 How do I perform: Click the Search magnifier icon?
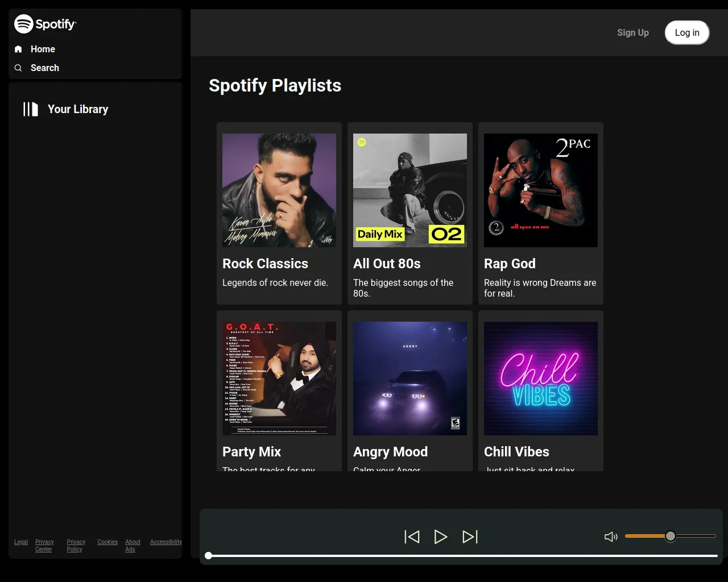18,68
